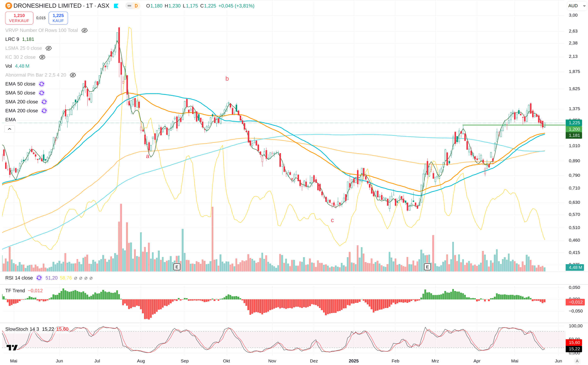588x365 pixels.
Task: Click the refresh icon beside EMA 50 close
Action: click(x=41, y=84)
